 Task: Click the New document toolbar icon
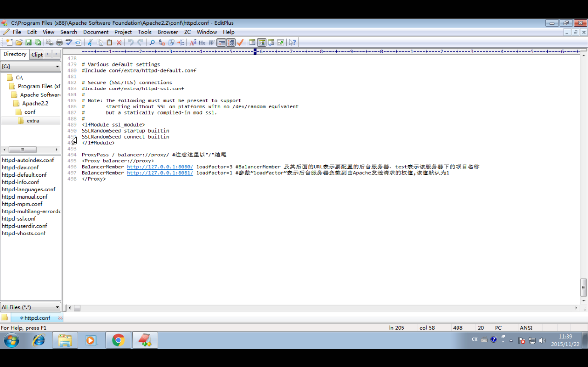click(9, 43)
